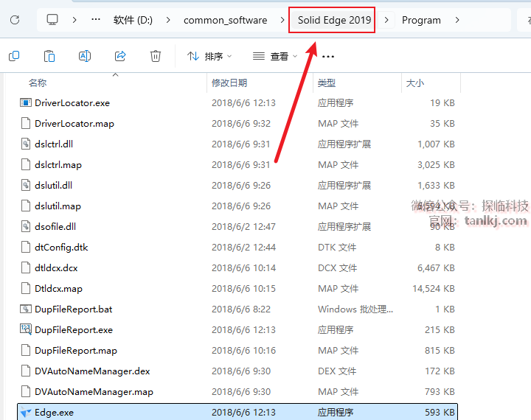The width and height of the screenshot is (531, 420).
Task: Click the Program breadcrumb
Action: point(421,21)
